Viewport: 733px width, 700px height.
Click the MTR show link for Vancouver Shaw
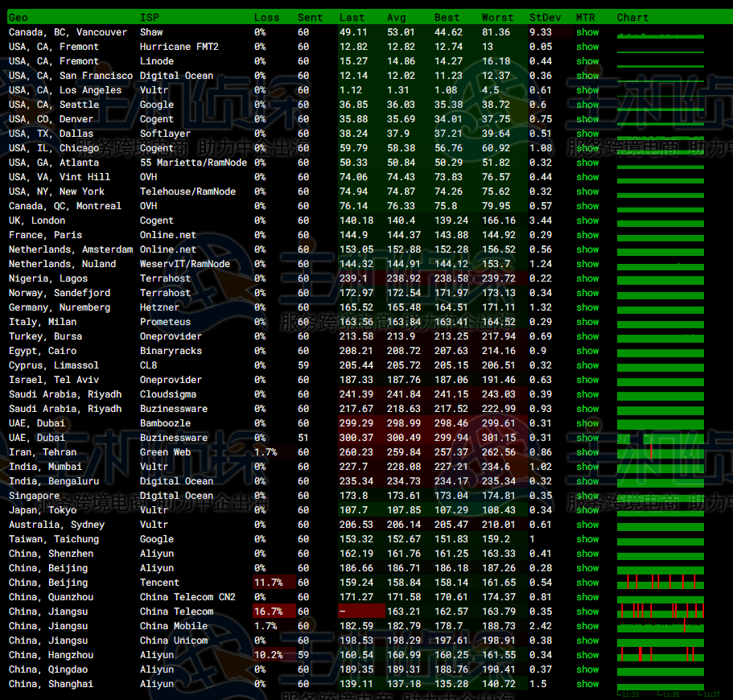pyautogui.click(x=587, y=32)
